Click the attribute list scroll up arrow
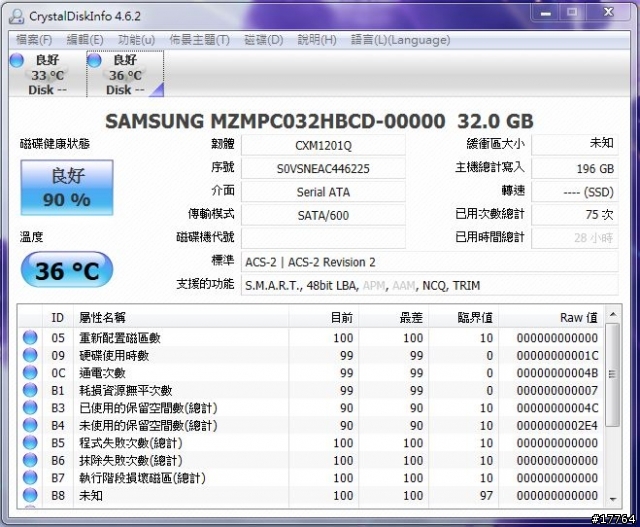 pos(613,314)
